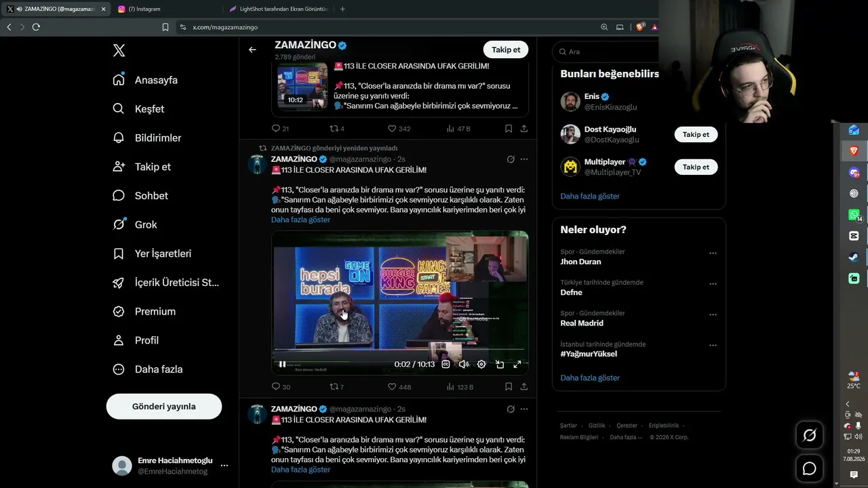Open more options on playing video post
The width and height of the screenshot is (868, 488).
point(524,159)
